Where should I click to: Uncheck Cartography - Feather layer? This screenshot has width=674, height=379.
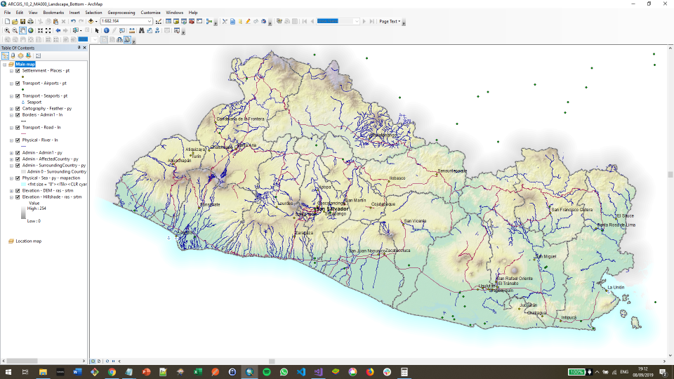[18, 109]
